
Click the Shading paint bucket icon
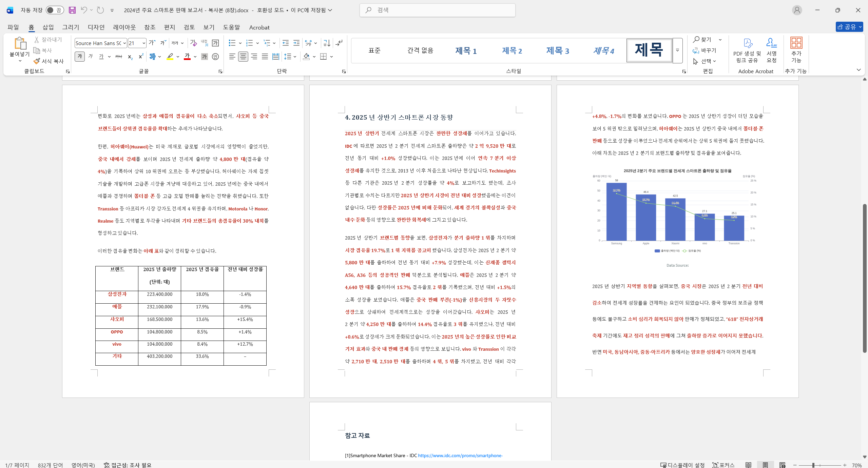[307, 57]
